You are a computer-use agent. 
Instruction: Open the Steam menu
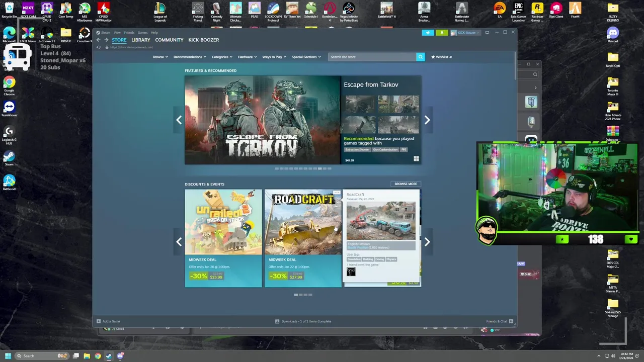click(106, 33)
